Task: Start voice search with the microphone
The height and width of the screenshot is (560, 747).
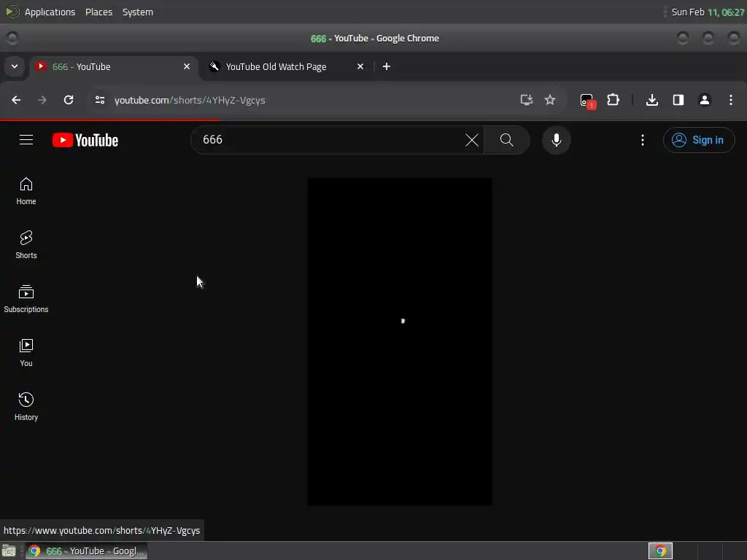Action: [x=556, y=140]
